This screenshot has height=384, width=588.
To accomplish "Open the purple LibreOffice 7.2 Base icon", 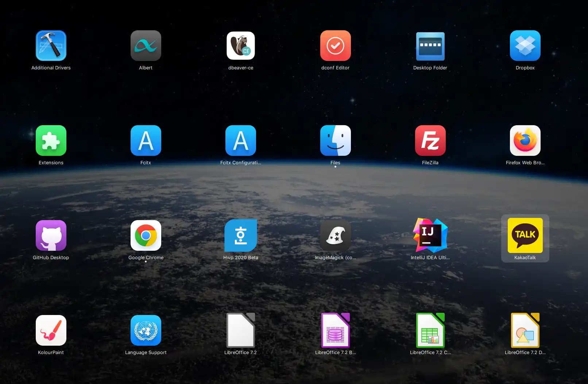I will (x=336, y=330).
